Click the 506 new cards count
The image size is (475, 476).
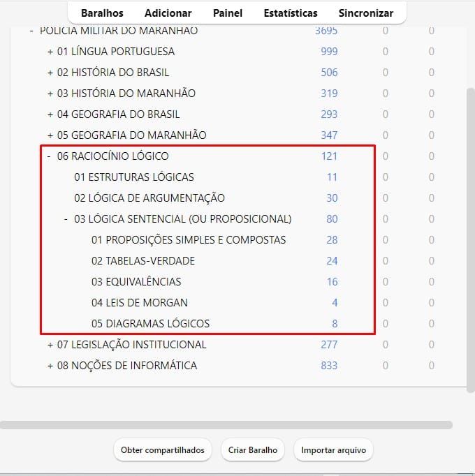coord(329,73)
